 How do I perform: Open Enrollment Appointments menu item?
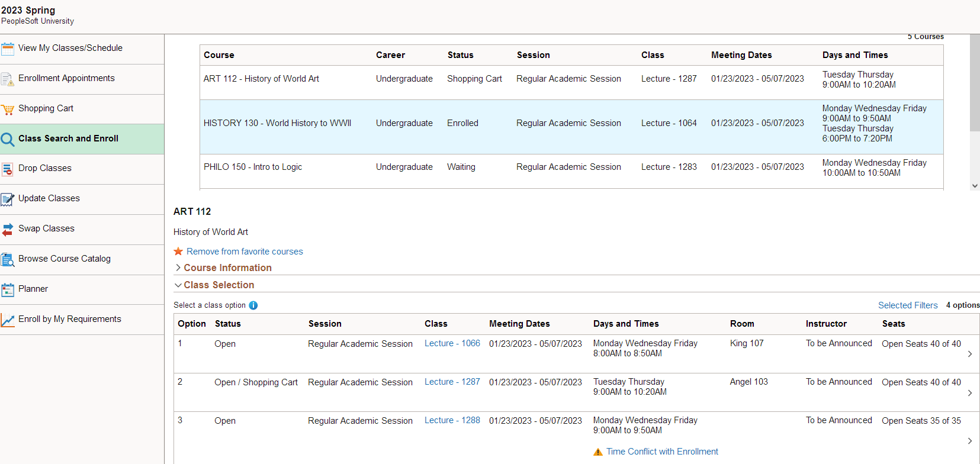[82, 79]
